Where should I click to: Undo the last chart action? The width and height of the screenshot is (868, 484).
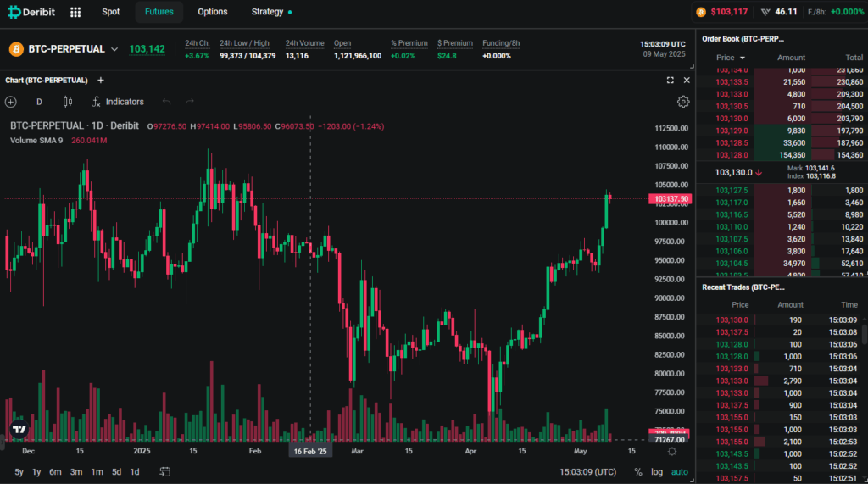tap(166, 102)
